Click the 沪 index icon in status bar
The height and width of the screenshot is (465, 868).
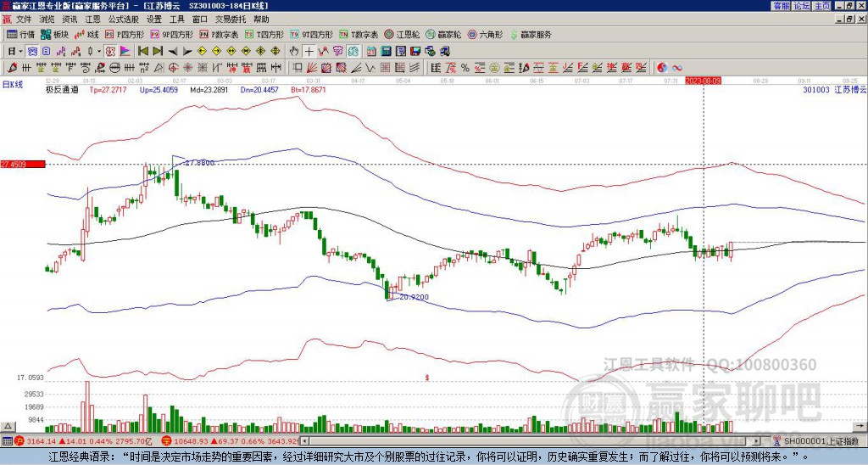point(18,441)
